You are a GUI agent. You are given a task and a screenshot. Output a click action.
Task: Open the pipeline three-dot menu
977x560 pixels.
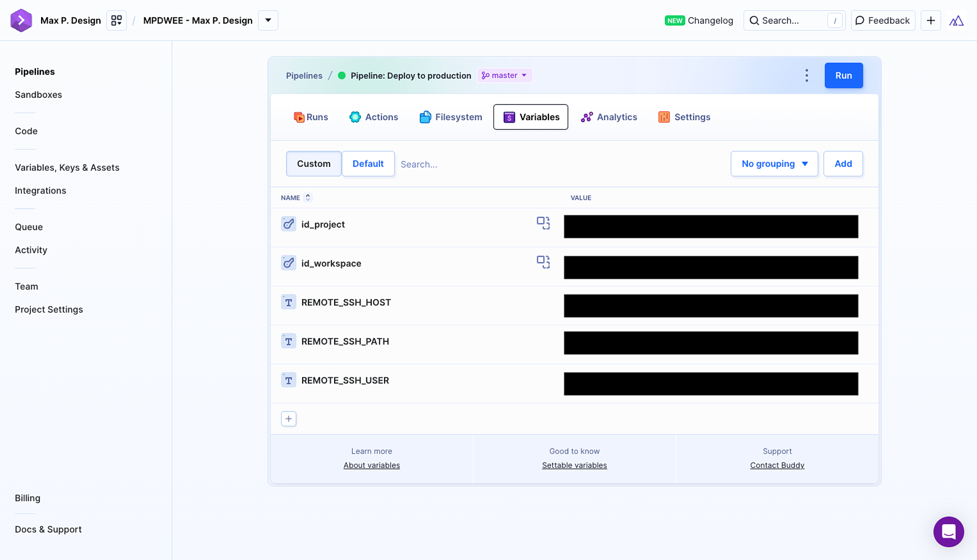(x=807, y=75)
